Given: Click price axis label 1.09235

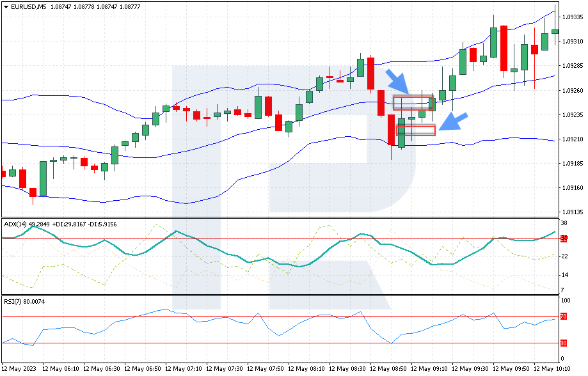Looking at the screenshot, I should click(x=572, y=114).
